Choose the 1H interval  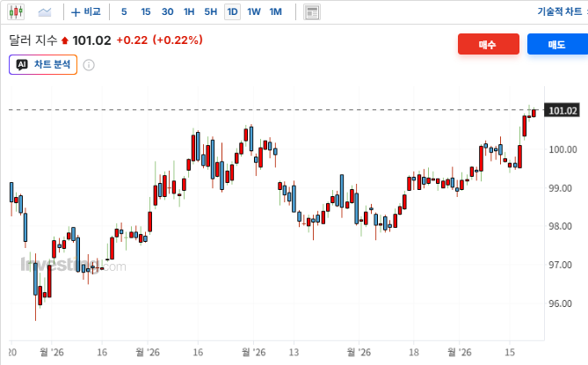[189, 12]
